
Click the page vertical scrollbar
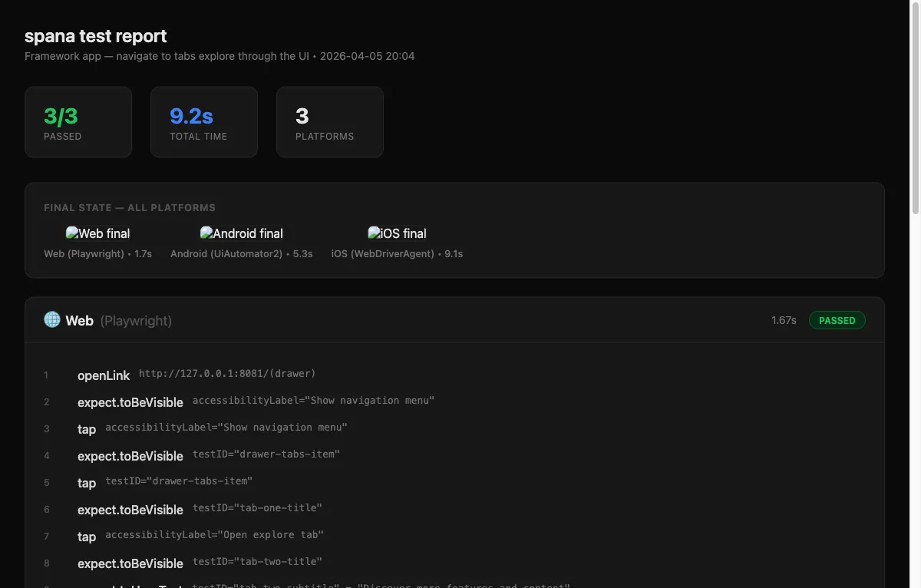(x=915, y=107)
